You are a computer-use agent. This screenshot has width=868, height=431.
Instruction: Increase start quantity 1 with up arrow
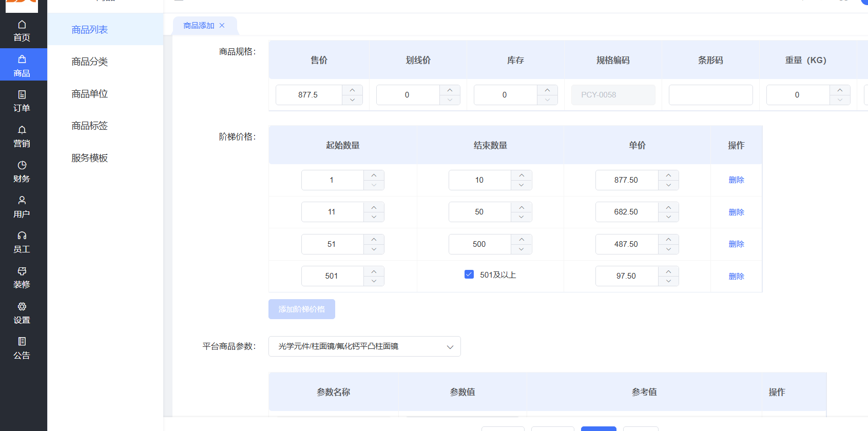(374, 175)
